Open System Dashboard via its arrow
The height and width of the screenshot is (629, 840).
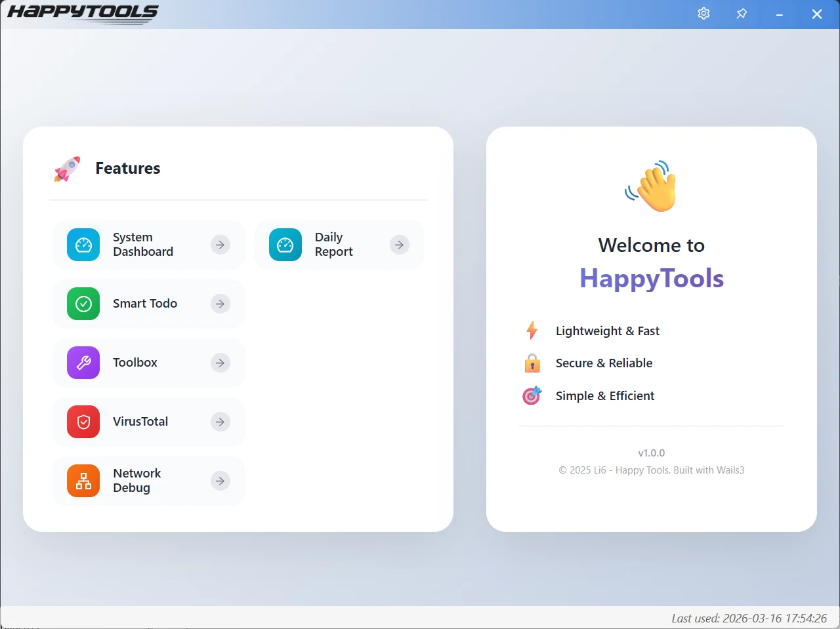(x=220, y=245)
